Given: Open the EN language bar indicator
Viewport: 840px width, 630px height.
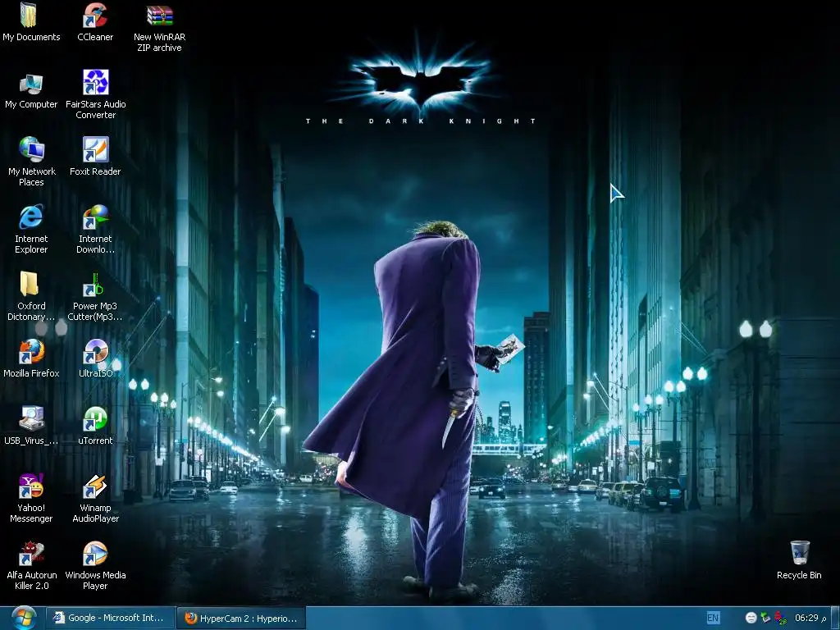Looking at the screenshot, I should 713,618.
